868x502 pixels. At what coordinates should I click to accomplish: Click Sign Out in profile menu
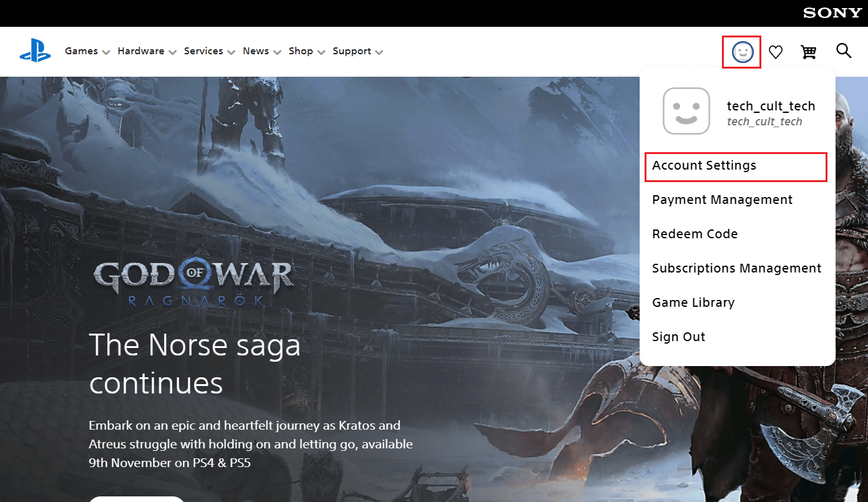(x=678, y=337)
